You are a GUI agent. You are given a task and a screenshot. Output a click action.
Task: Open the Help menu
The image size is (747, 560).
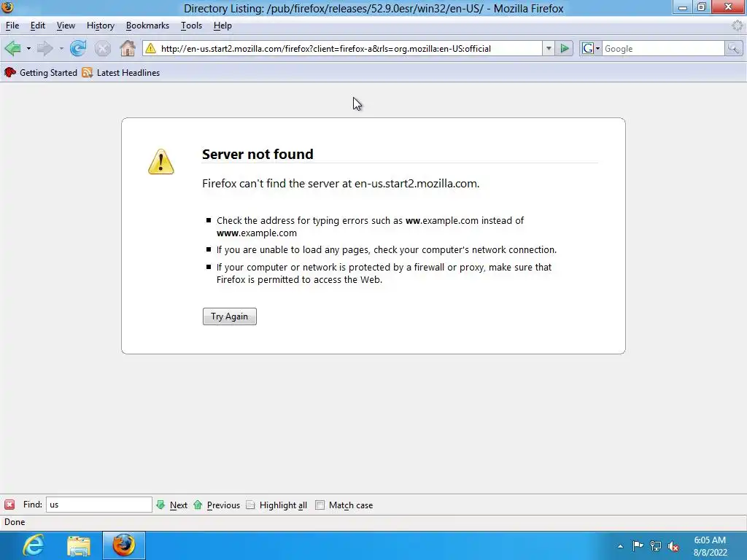point(222,26)
